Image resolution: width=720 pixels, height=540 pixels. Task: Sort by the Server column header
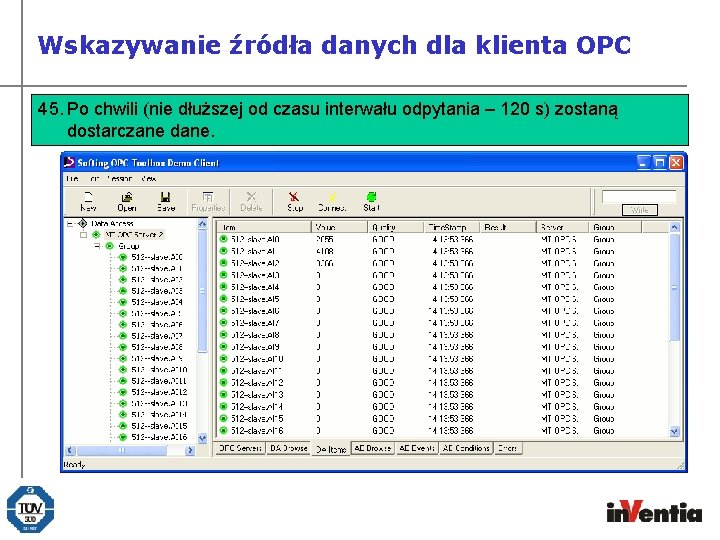click(x=562, y=227)
